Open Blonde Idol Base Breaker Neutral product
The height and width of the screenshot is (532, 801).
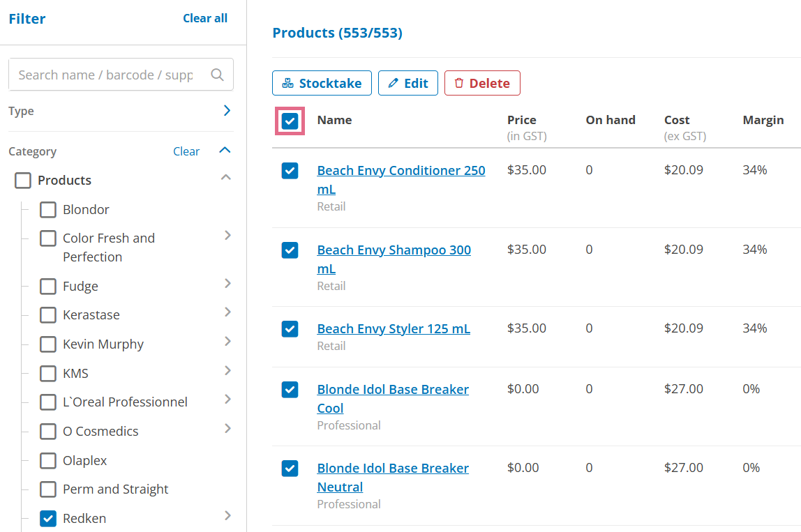click(393, 478)
